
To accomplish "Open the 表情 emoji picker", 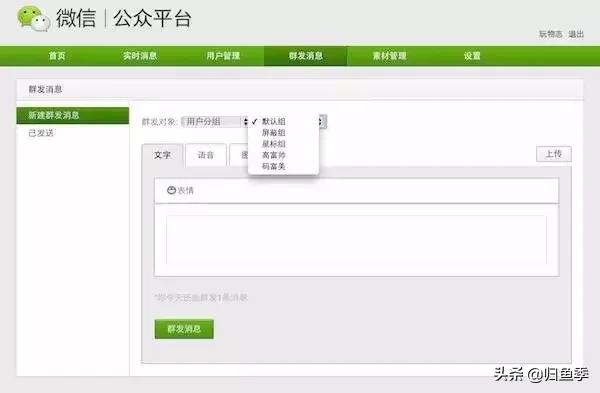I will click(x=180, y=190).
